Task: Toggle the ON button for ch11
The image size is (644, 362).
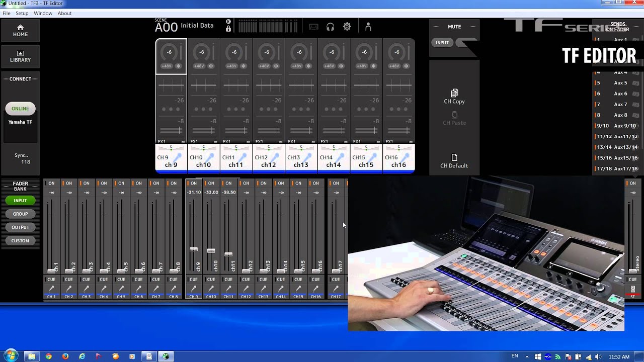Action: coord(228,183)
